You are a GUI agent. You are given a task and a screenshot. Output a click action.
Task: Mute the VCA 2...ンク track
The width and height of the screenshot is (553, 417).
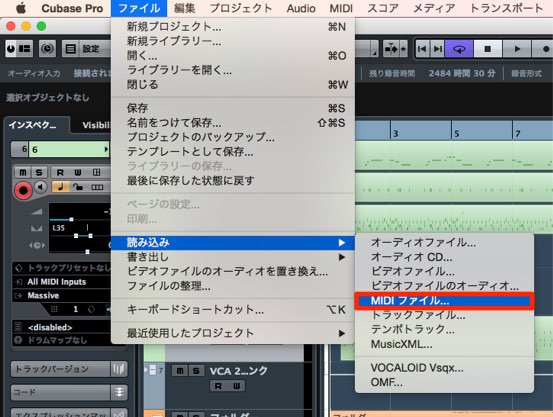click(x=180, y=371)
